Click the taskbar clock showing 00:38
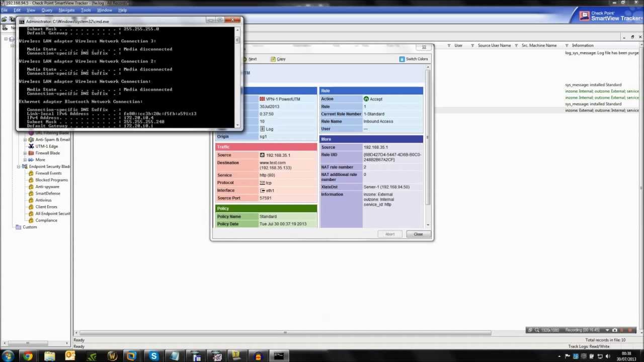This screenshot has width=644, height=362. coord(626,356)
